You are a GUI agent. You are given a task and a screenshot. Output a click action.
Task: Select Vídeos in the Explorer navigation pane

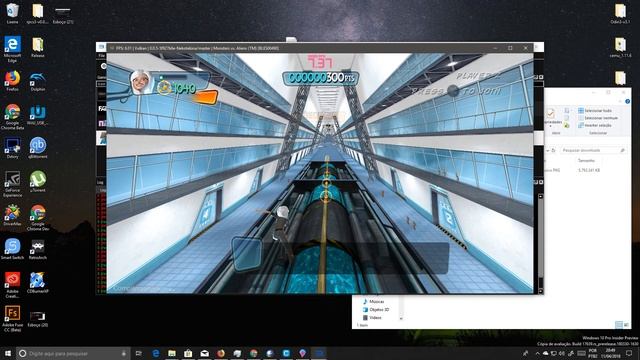[x=372, y=318]
